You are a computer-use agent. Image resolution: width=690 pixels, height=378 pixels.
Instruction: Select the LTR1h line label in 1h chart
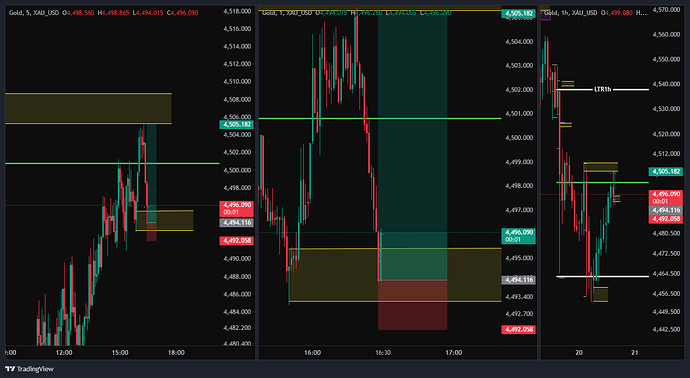click(x=602, y=89)
